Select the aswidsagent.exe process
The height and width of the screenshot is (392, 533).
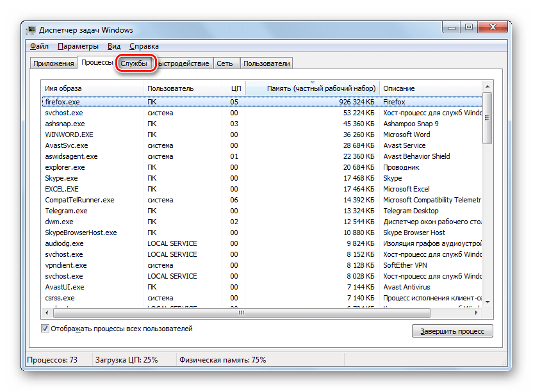click(262, 156)
